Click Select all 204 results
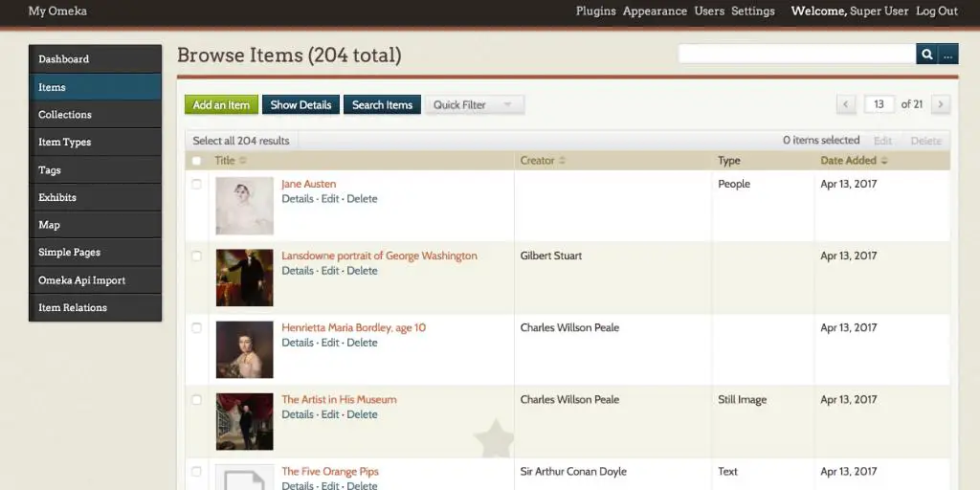Image resolution: width=980 pixels, height=490 pixels. click(241, 141)
